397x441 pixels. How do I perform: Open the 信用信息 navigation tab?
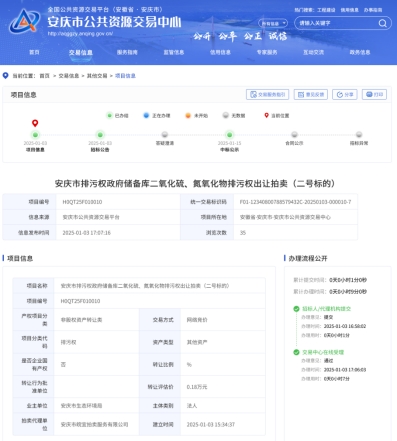220,52
